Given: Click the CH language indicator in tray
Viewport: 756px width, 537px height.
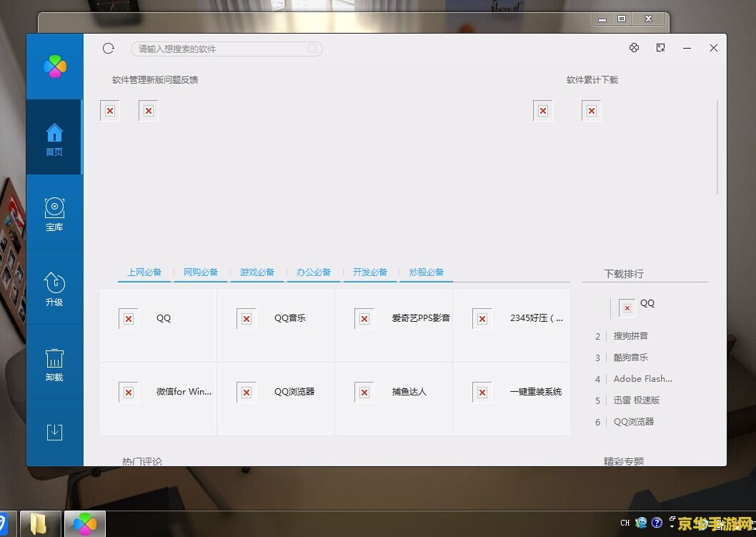Looking at the screenshot, I should pos(625,523).
